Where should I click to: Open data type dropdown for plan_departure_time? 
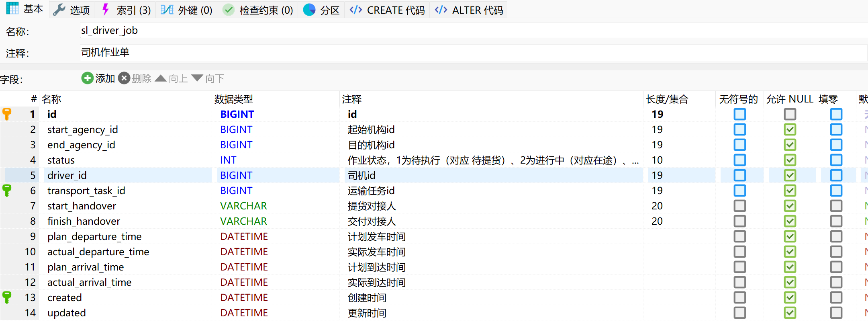pos(244,236)
